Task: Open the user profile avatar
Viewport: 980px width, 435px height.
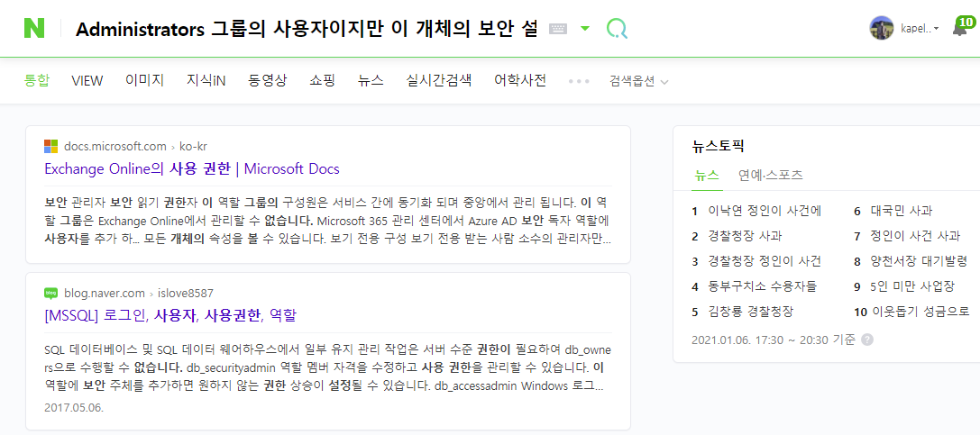Action: tap(881, 28)
